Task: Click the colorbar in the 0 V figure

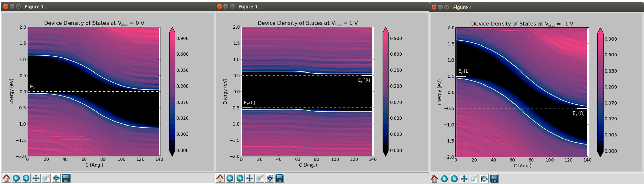Action: point(172,92)
